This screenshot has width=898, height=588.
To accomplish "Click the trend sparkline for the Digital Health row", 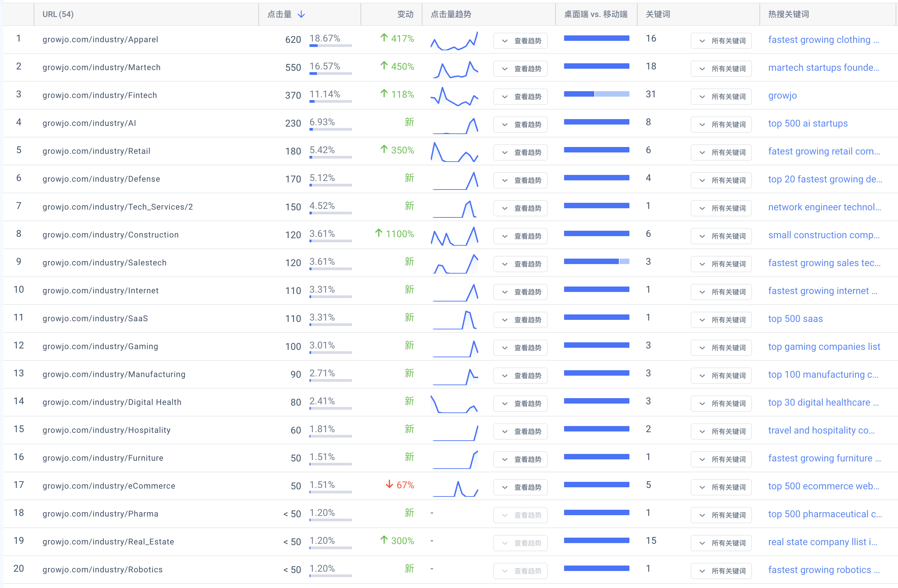I will point(454,404).
